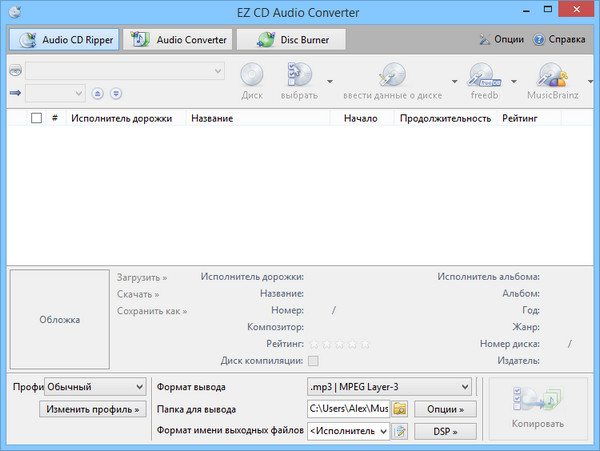Viewport: 600px width, 451px height.
Task: Enable the 'Диск компиляции' checkbox
Action: (314, 360)
